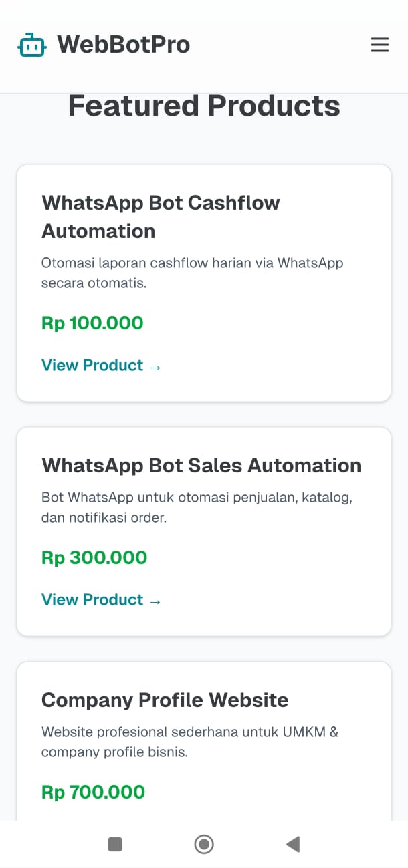Select the WhatsApp Bot Sales Automation title

tap(201, 465)
